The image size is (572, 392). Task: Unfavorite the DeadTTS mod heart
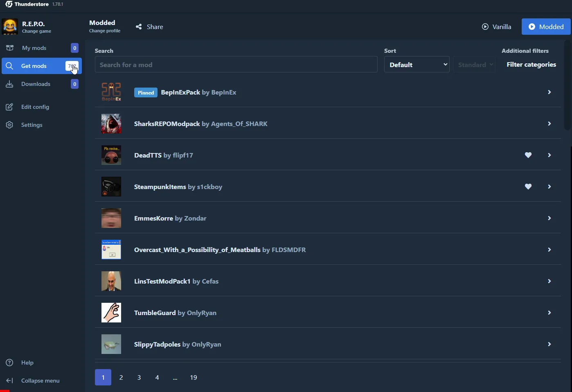point(528,155)
